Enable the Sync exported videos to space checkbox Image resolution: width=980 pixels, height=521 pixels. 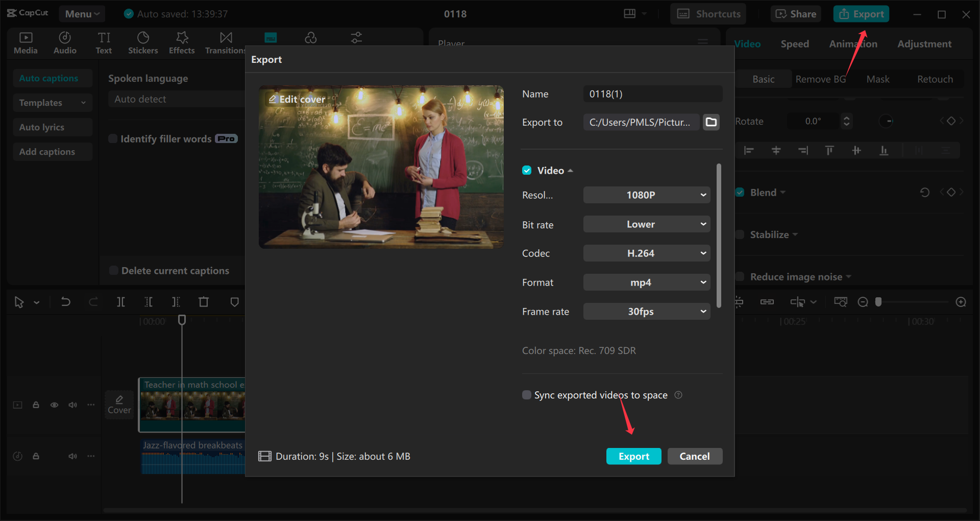coord(526,394)
